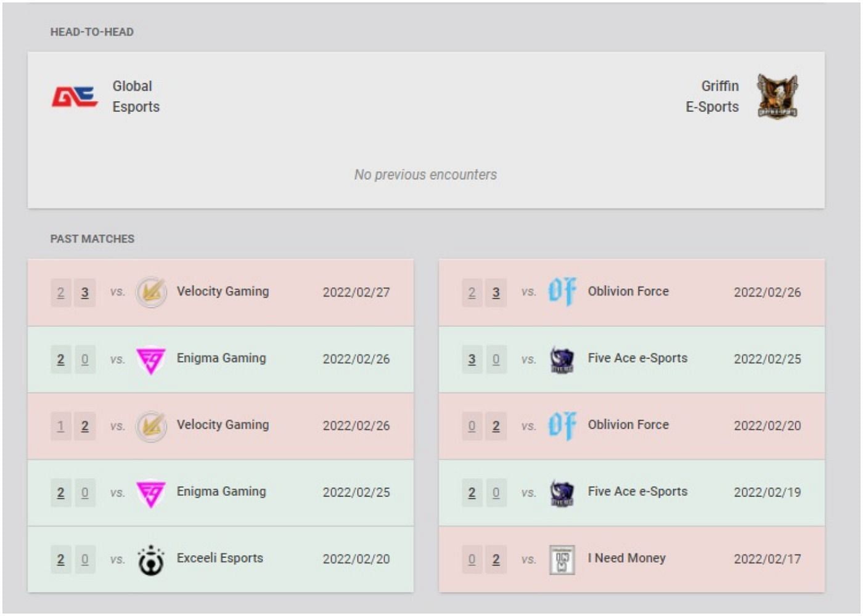The image size is (863, 616).
Task: Click date 2022/02/17 on I Need Money row
Action: pos(767,559)
